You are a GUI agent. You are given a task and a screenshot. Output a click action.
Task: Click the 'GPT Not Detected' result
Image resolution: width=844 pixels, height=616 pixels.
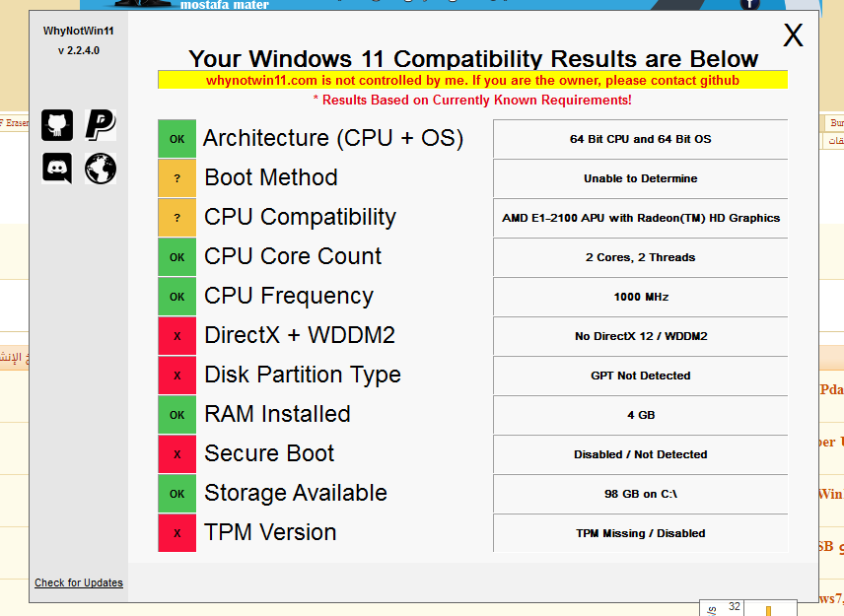641,376
